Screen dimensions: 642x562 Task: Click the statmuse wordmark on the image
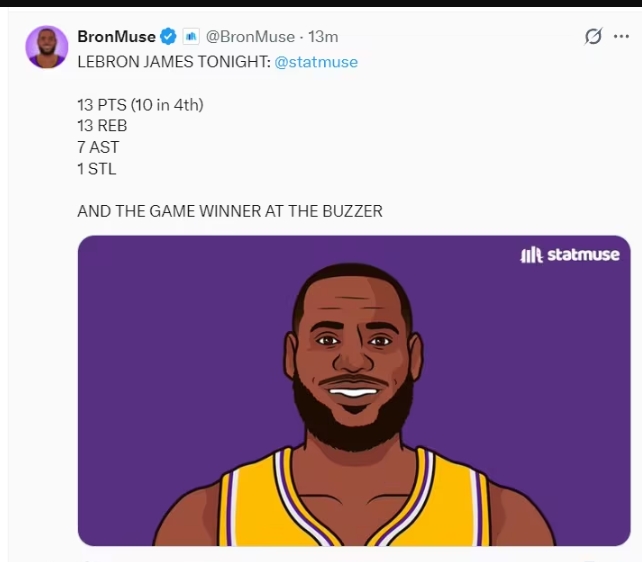pos(583,255)
